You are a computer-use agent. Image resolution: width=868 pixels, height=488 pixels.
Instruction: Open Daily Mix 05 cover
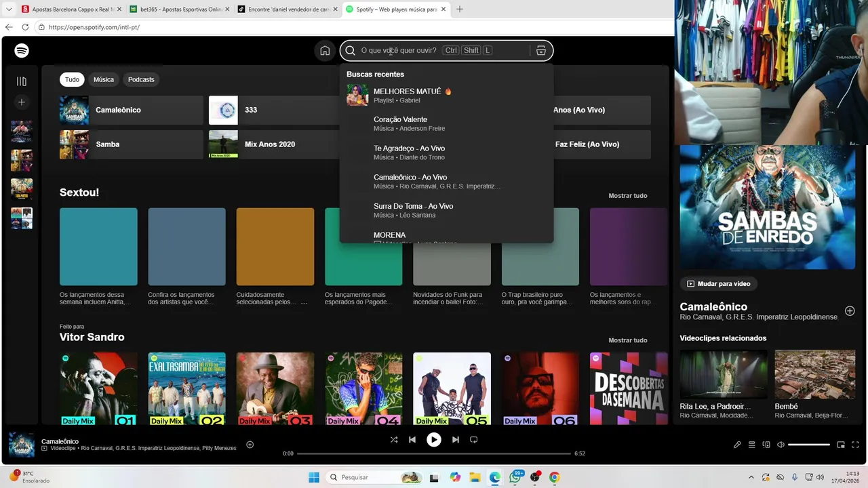pos(452,388)
